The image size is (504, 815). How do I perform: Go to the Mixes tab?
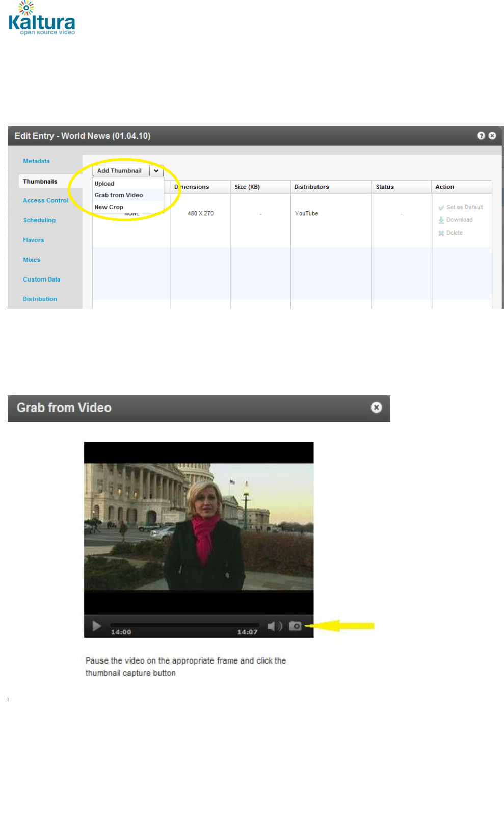pos(32,260)
